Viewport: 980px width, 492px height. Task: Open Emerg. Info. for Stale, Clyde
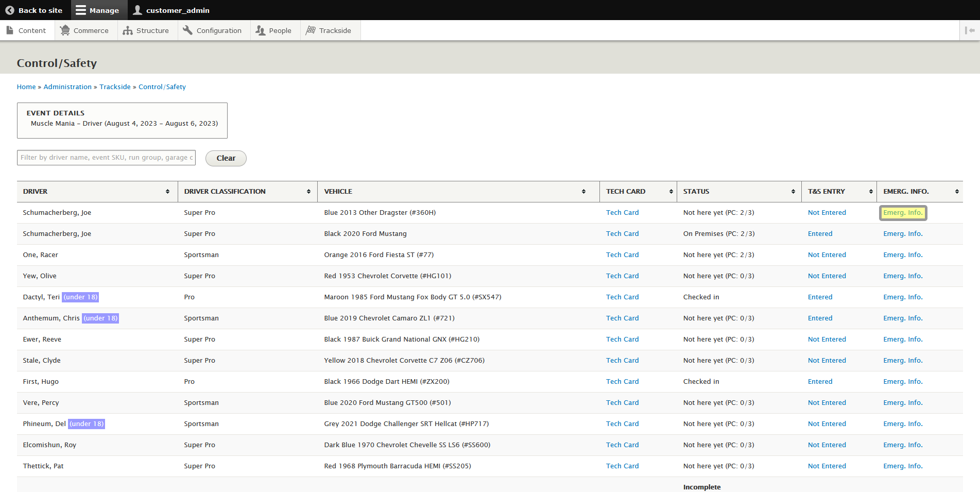(903, 361)
